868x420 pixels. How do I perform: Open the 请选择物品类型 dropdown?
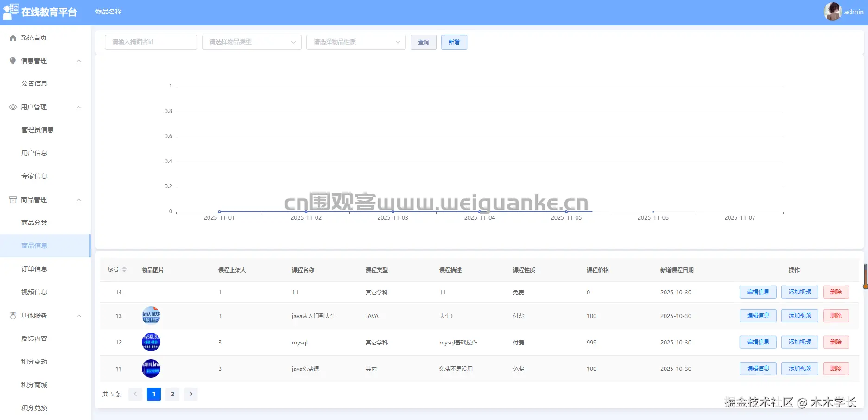252,42
